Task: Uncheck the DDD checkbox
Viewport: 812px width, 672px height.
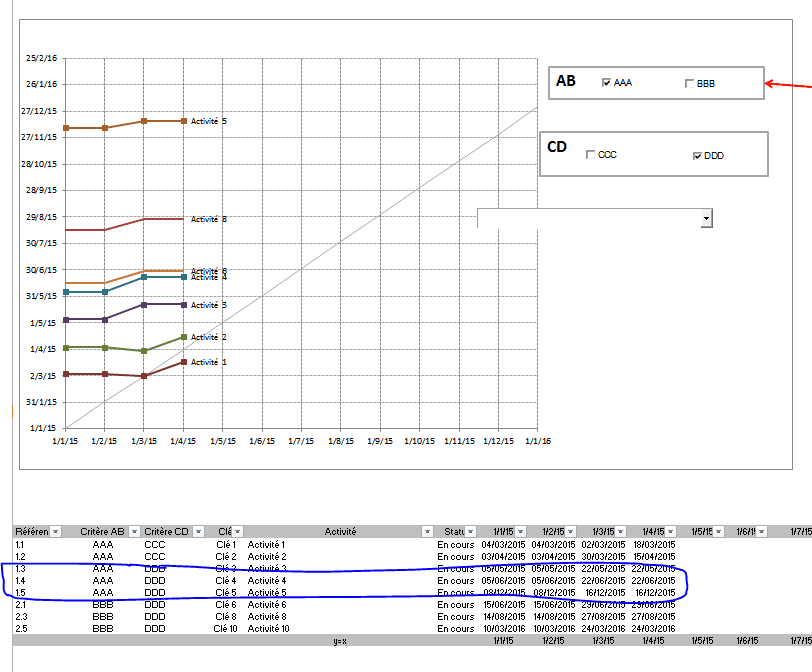Action: 697,156
